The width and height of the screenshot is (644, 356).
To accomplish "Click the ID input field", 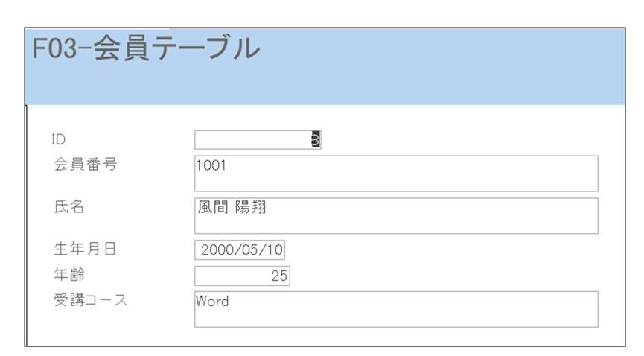I will point(253,140).
